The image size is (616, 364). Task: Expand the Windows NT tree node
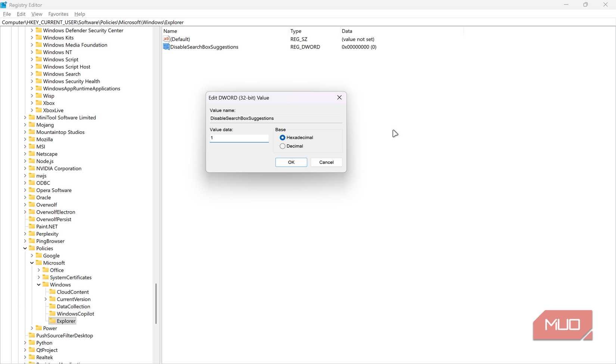pos(32,52)
